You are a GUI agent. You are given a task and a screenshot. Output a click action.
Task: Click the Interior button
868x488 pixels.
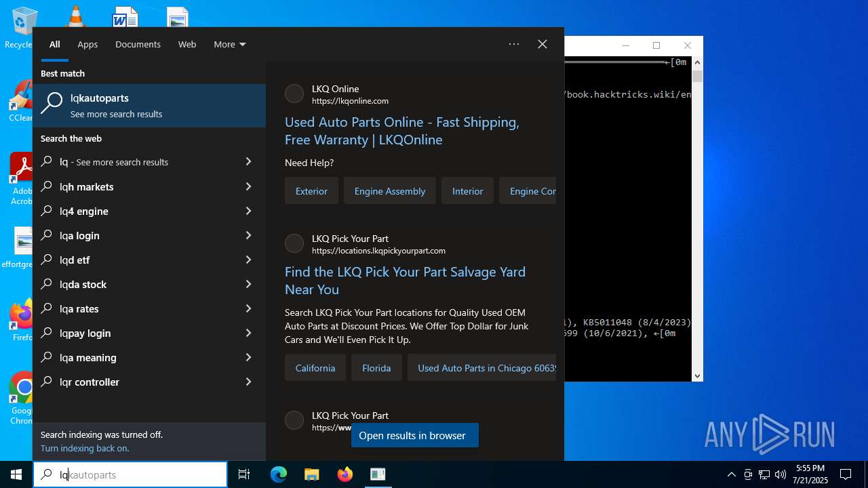point(467,191)
